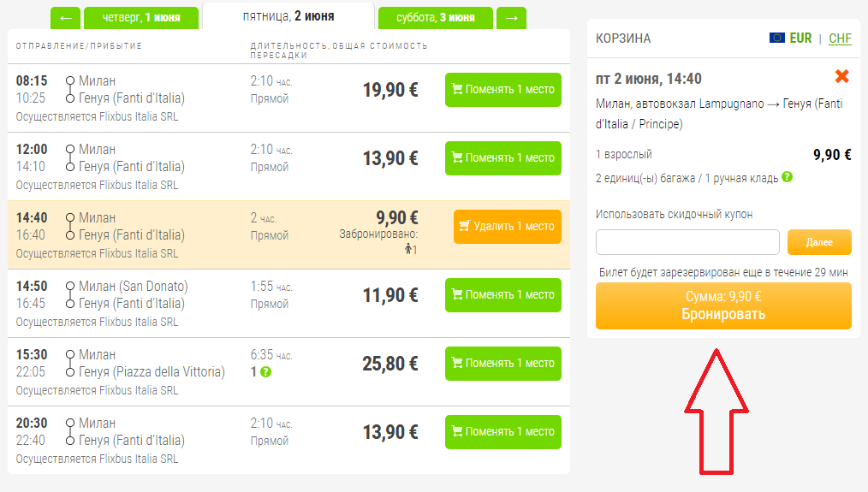Click the green transfer info icon on 15:30 trip

265,372
